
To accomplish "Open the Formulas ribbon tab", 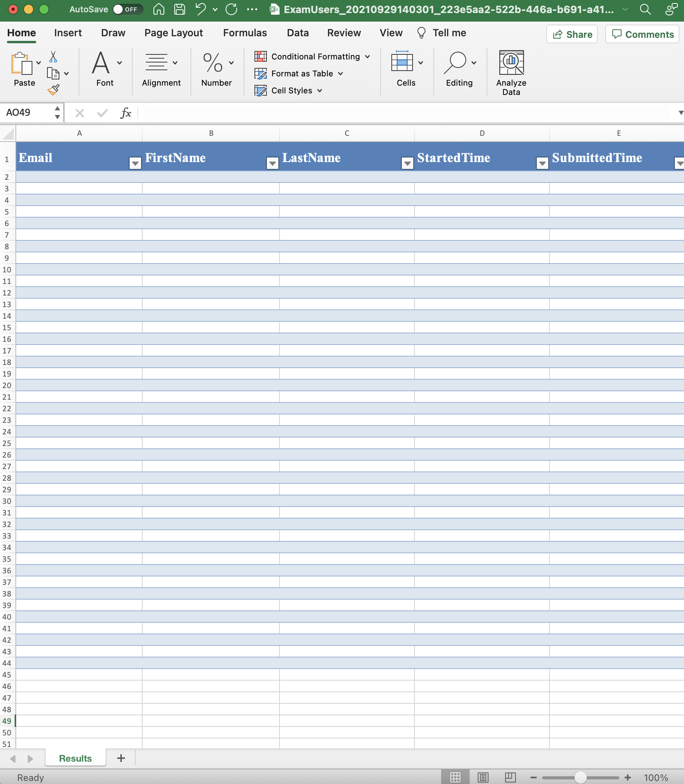I will [x=245, y=33].
